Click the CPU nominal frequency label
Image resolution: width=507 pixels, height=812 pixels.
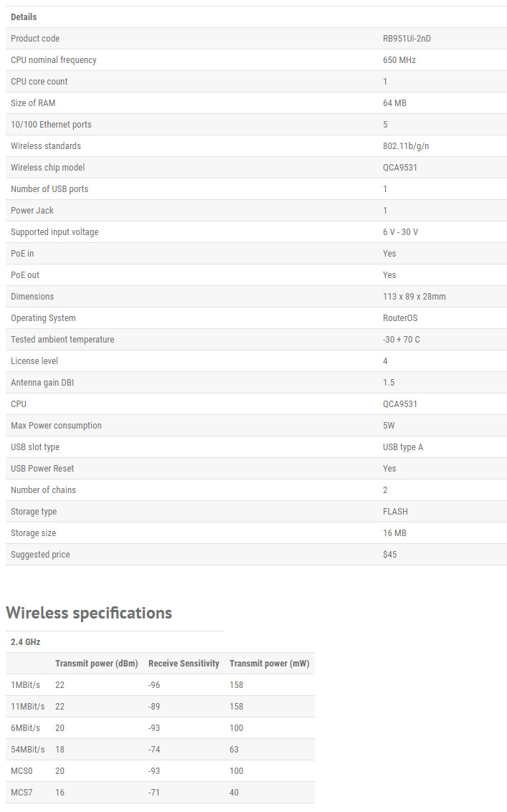coord(53,60)
